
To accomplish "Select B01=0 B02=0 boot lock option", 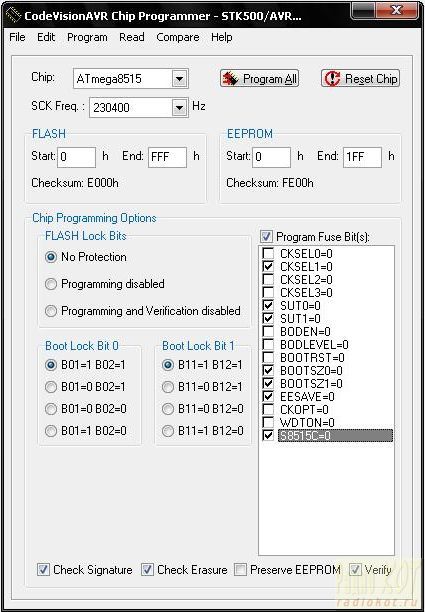I will 51,409.
